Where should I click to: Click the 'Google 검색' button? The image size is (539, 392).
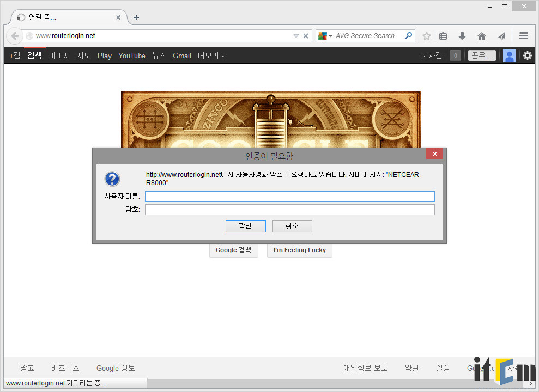pyautogui.click(x=233, y=250)
